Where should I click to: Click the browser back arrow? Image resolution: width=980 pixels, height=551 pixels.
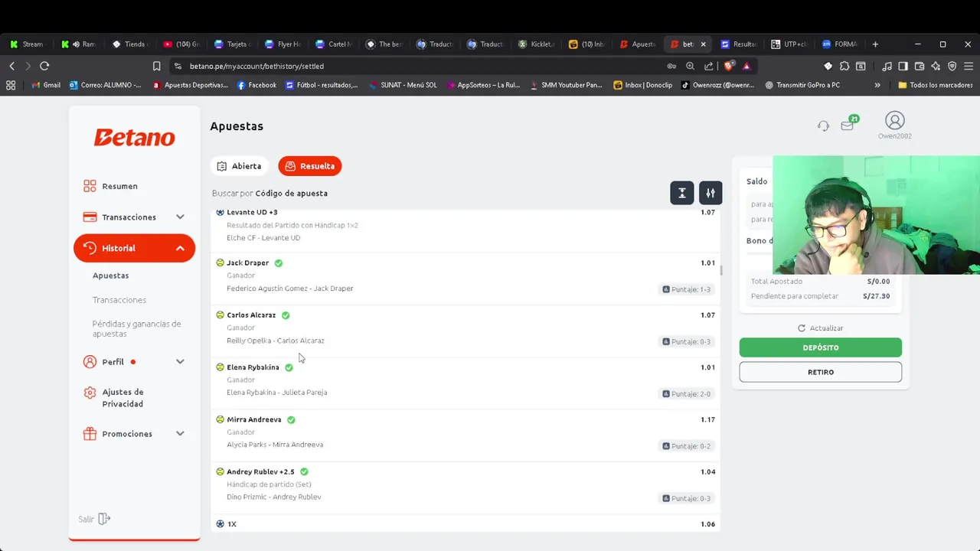(x=11, y=66)
